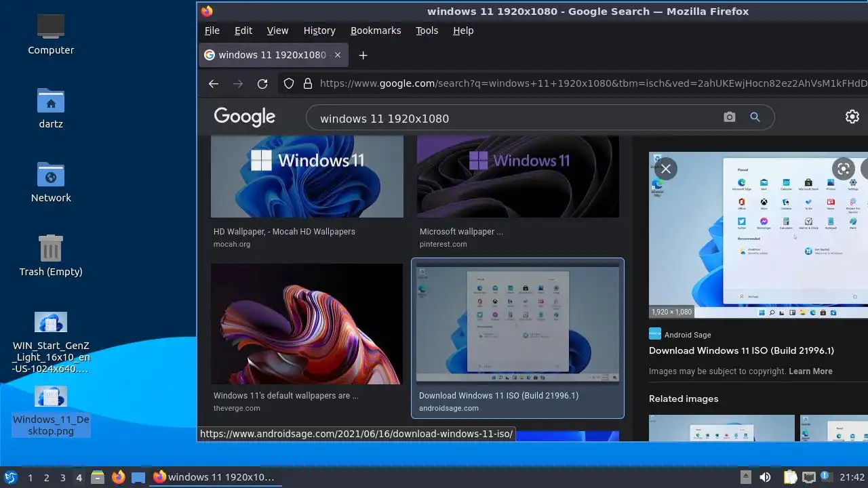Open the Network desktop icon
The image size is (868, 488).
coord(51,182)
